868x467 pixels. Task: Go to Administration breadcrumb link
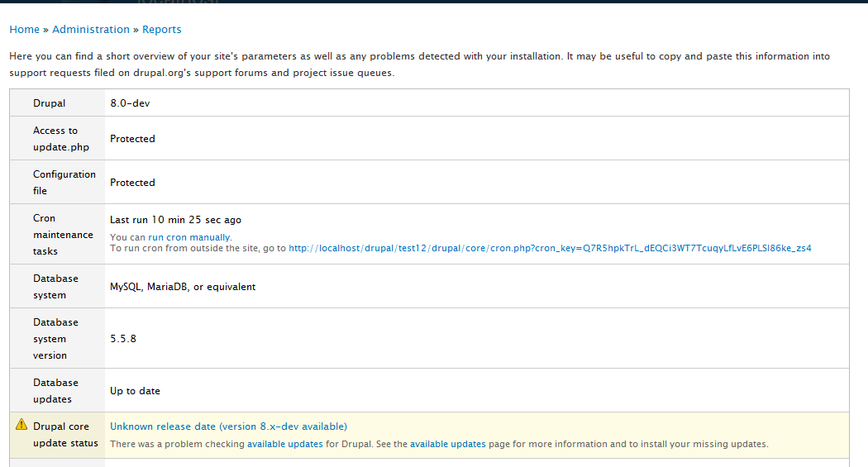coord(91,29)
